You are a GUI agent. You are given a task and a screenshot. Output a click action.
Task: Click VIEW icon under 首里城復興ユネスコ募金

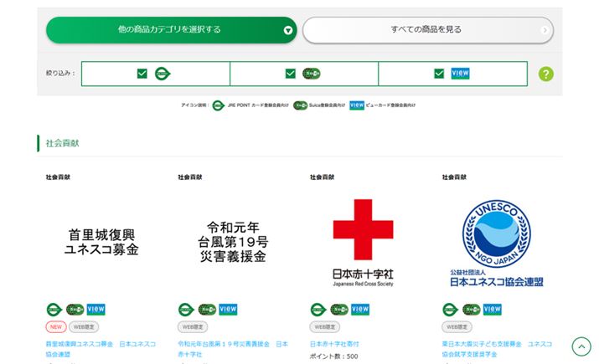pos(96,310)
